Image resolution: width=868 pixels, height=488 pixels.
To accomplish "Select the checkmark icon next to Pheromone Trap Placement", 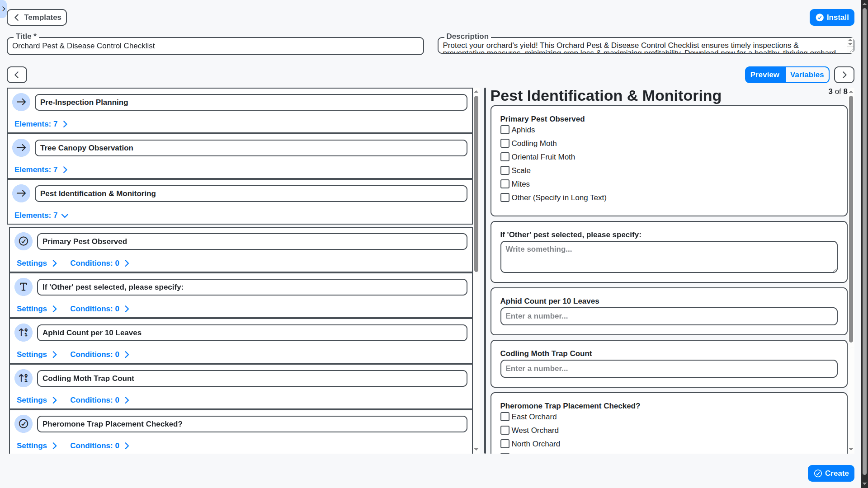I will click(24, 424).
